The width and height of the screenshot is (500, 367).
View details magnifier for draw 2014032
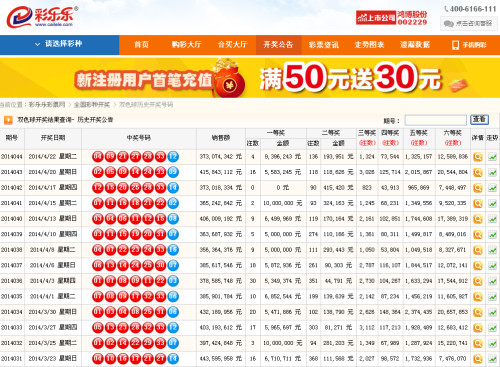point(478,343)
